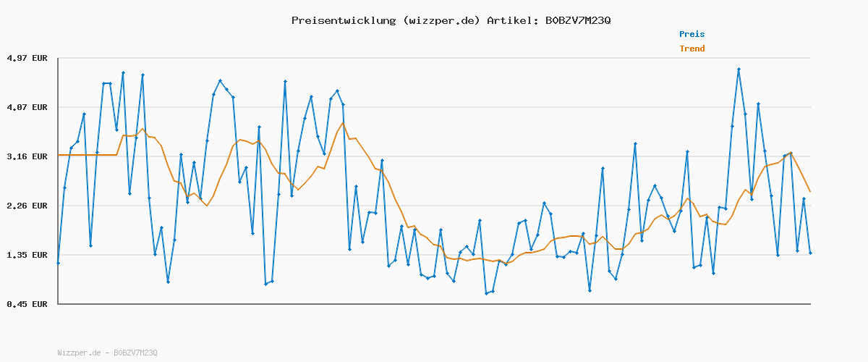Select the 0.45 EUR axis label
868x362 pixels.
pos(27,304)
